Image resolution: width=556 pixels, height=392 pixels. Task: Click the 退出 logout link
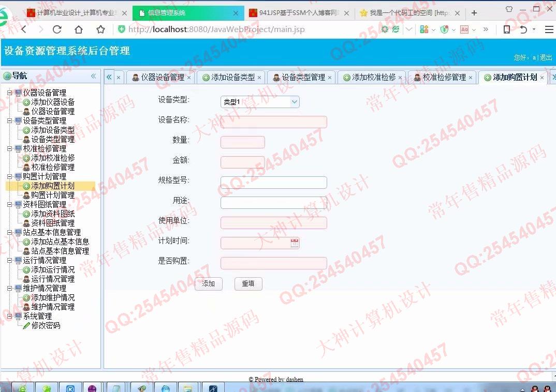(x=546, y=57)
